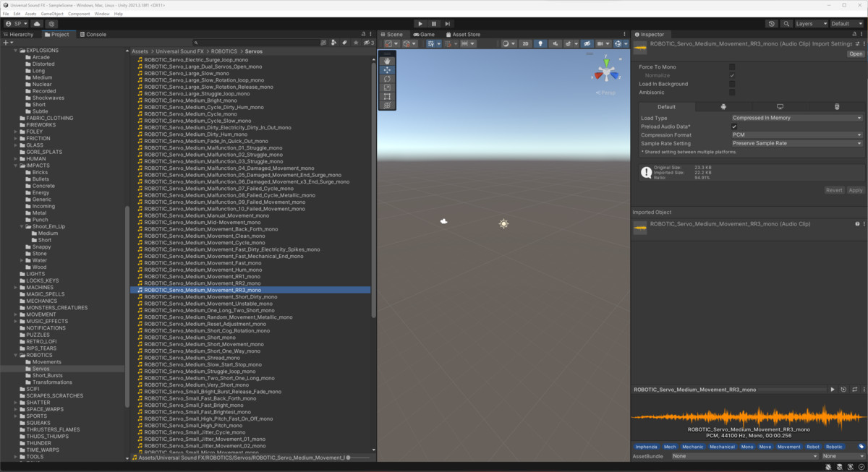Toggle 2D view mode in Scene
The image size is (868, 472).
(526, 43)
